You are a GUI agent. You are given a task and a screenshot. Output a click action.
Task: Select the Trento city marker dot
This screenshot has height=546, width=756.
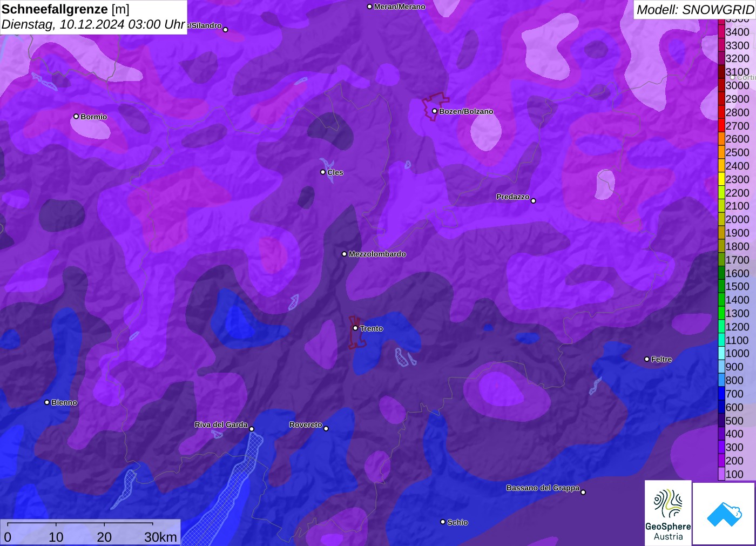tap(355, 328)
